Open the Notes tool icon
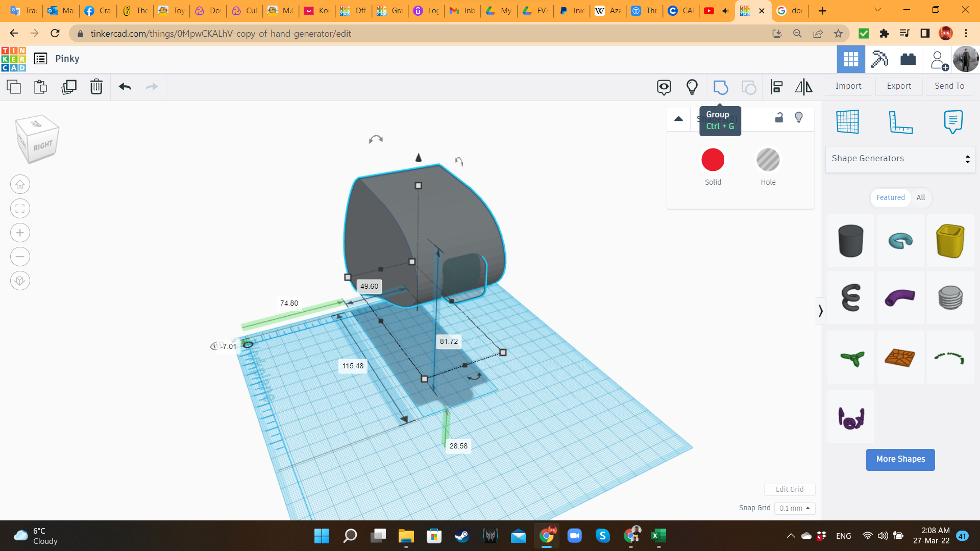Screen dimensions: 980x551 [953, 122]
